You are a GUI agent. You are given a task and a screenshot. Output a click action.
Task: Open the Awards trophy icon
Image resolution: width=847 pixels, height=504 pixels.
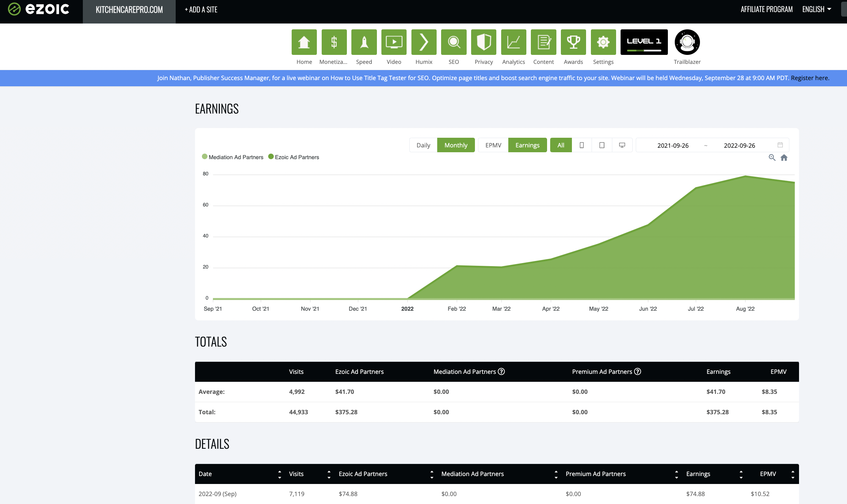pos(573,42)
